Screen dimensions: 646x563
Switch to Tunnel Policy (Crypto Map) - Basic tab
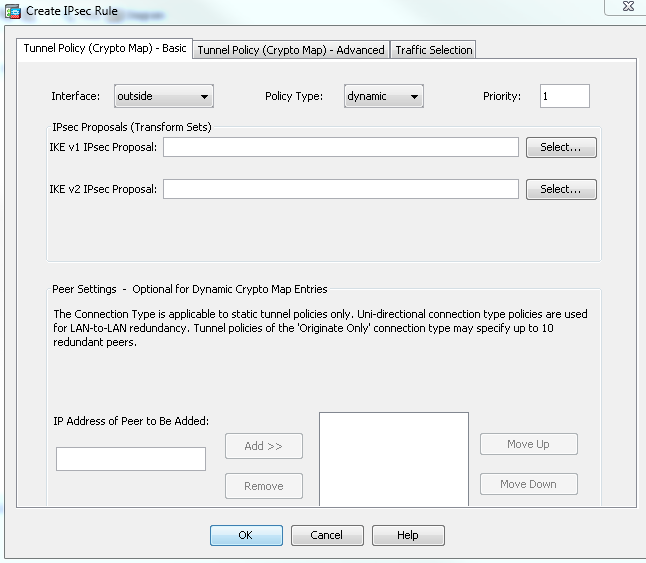pyautogui.click(x=105, y=49)
